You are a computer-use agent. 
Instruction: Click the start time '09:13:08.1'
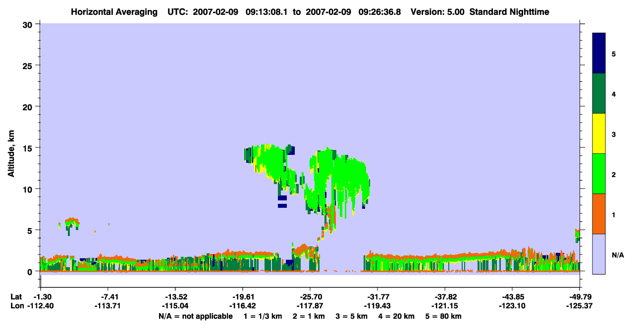[x=267, y=12]
